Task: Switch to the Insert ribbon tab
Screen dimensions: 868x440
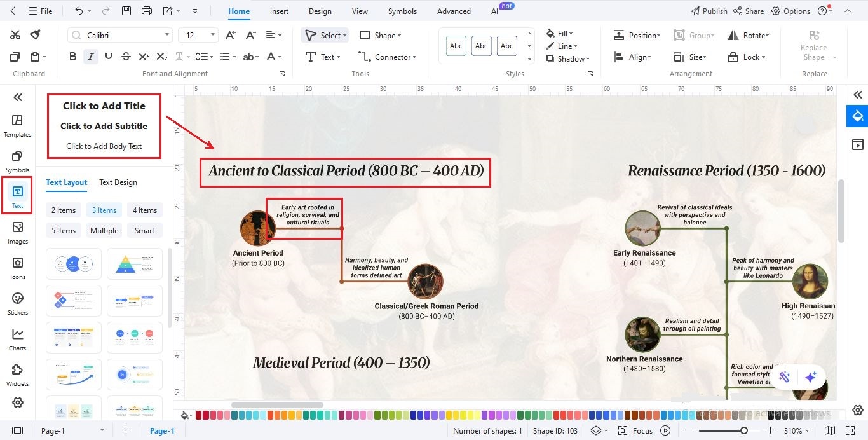Action: 279,11
